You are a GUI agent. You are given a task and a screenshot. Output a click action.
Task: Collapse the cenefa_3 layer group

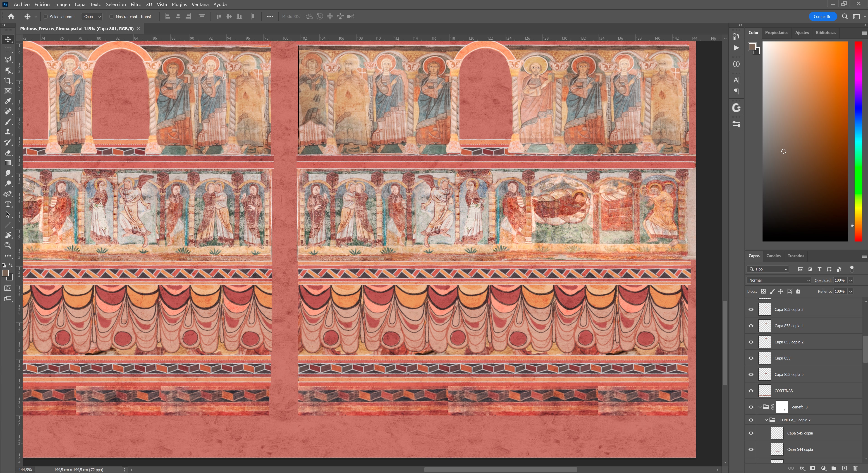point(760,407)
